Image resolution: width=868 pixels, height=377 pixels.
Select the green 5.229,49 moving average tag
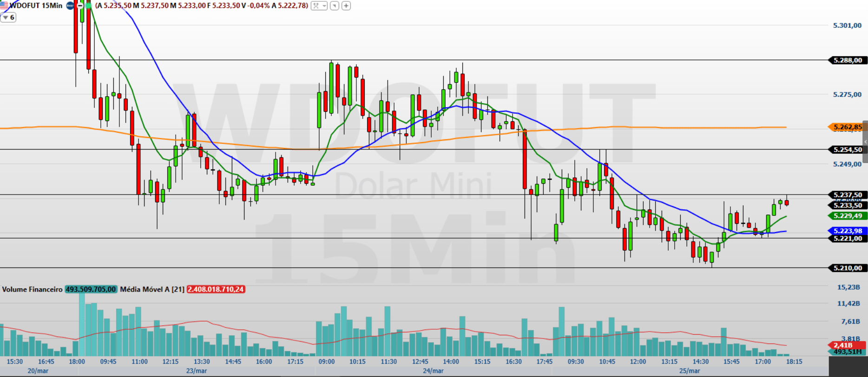(846, 216)
